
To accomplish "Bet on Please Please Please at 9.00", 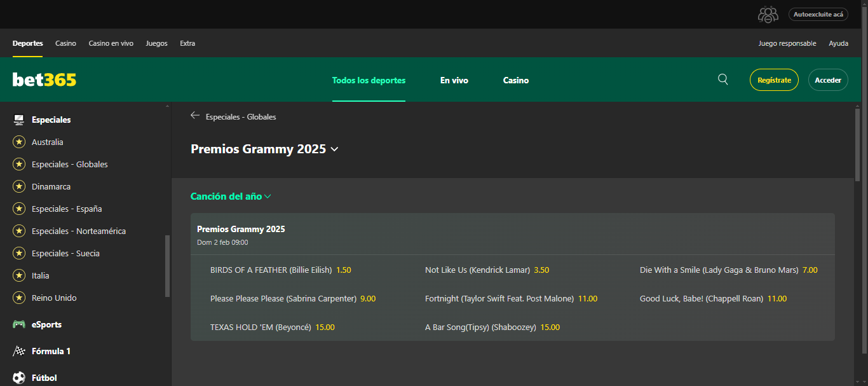I will pos(293,298).
